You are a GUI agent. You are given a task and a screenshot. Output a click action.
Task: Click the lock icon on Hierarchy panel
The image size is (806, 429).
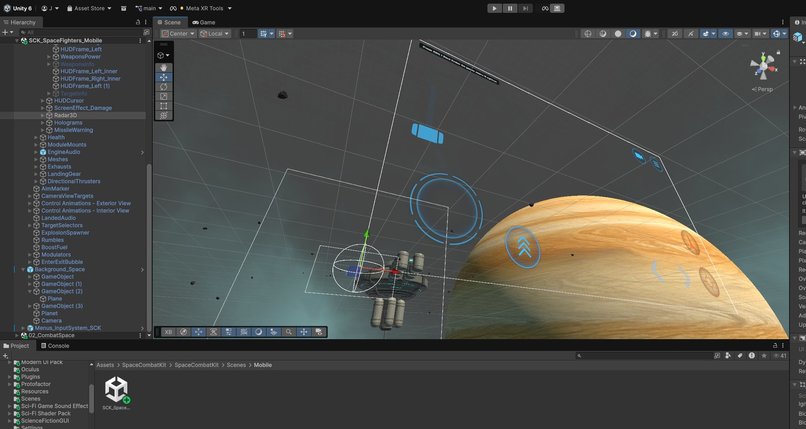click(x=138, y=22)
